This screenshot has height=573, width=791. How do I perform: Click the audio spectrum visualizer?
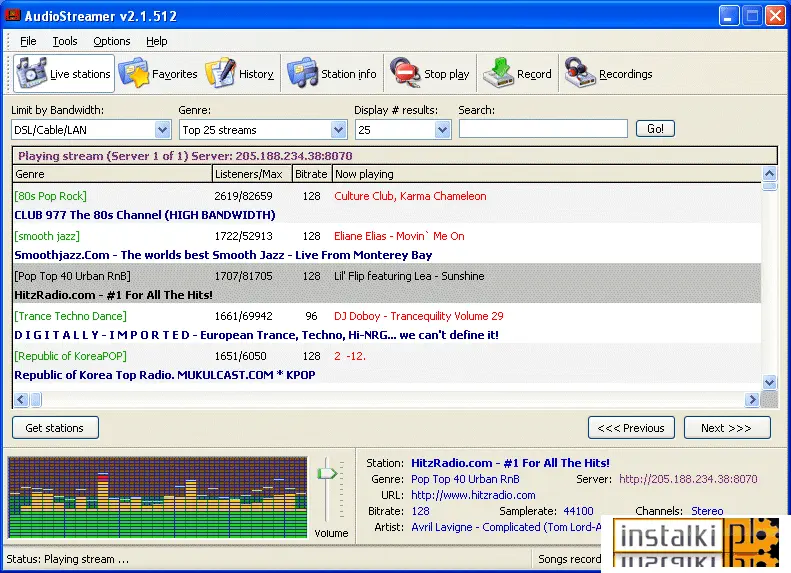click(x=157, y=497)
